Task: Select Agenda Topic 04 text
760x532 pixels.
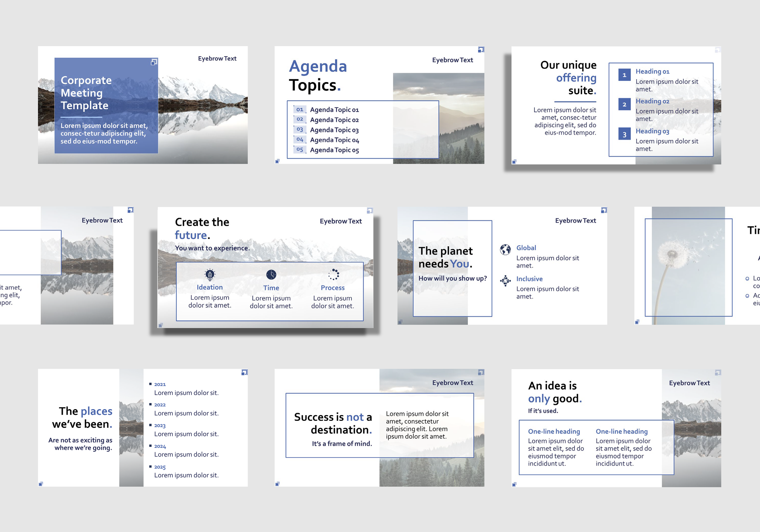Action: click(334, 140)
